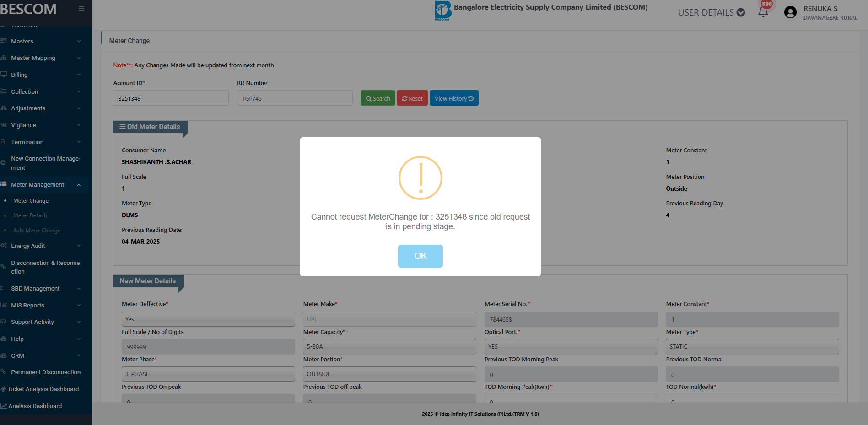Viewport: 868px width, 425px height.
Task: Click the Vigilance sidebar icon
Action: point(4,125)
